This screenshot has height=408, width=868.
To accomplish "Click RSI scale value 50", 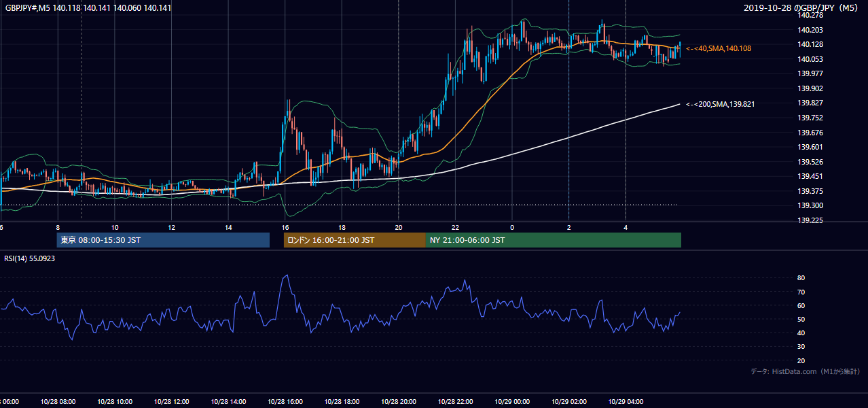I will 801,319.
